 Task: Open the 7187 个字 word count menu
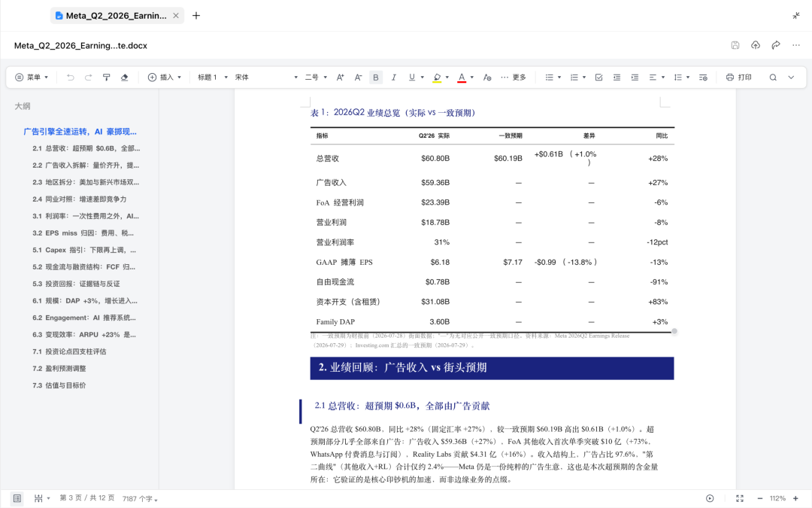tap(140, 499)
